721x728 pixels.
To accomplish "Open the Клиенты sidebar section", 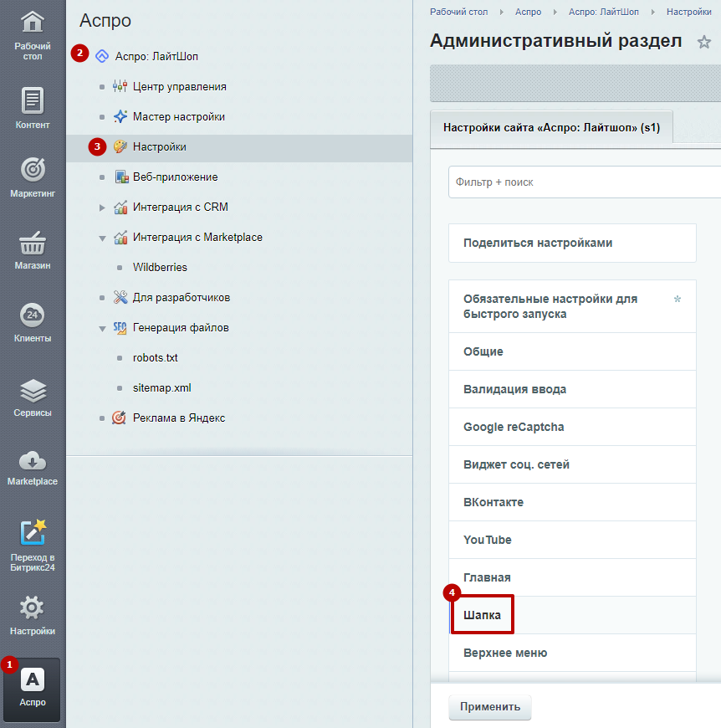I will click(33, 322).
